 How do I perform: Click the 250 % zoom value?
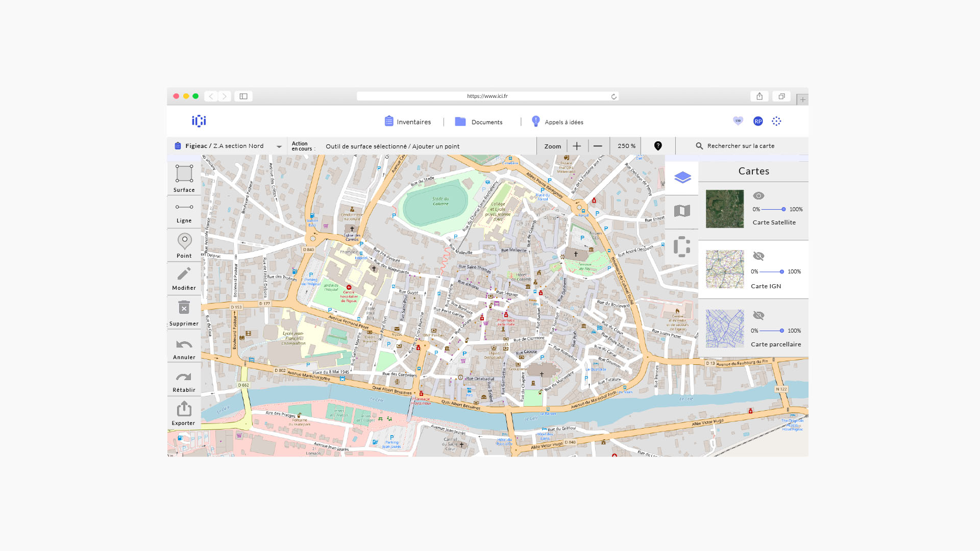pos(626,146)
